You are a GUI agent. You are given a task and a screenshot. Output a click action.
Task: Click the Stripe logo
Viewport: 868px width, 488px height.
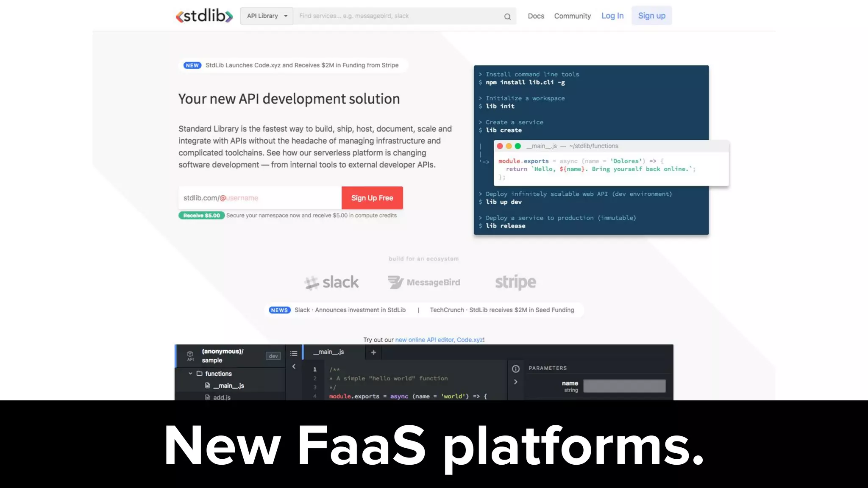(x=515, y=283)
